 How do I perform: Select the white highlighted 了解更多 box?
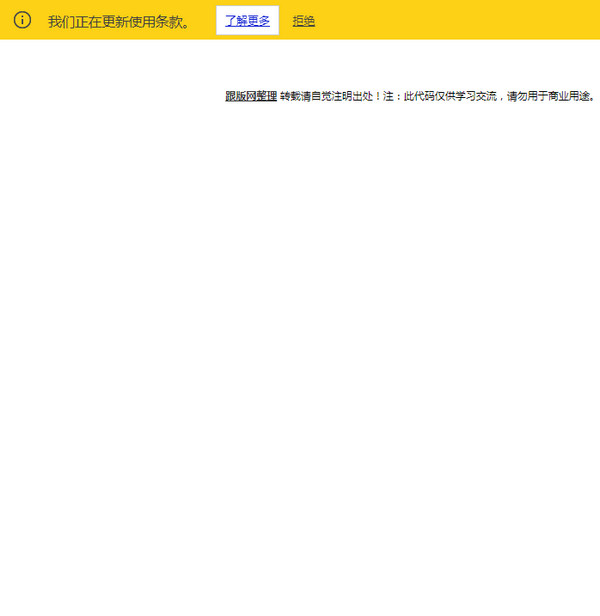(247, 20)
